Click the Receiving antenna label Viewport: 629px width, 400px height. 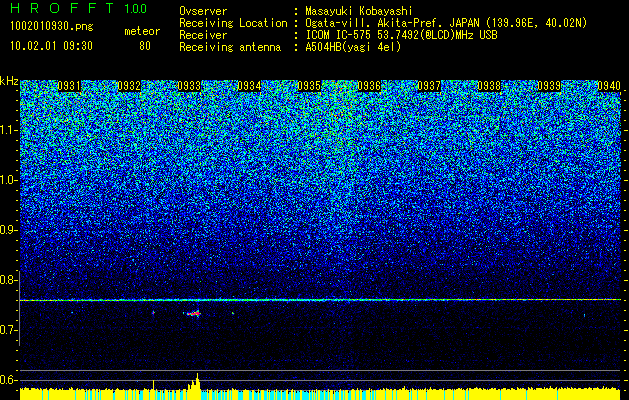point(230,47)
